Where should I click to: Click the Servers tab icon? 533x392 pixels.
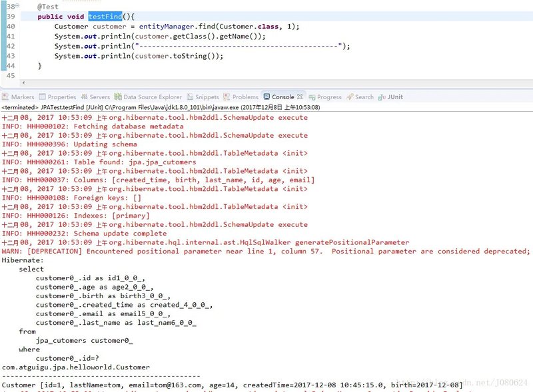84,97
